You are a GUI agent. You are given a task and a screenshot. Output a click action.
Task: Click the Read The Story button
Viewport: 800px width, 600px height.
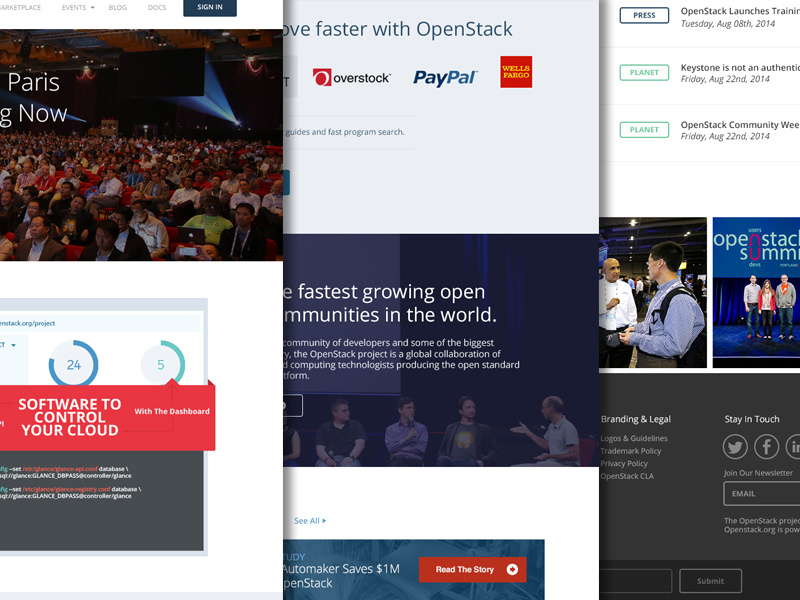[x=472, y=569]
